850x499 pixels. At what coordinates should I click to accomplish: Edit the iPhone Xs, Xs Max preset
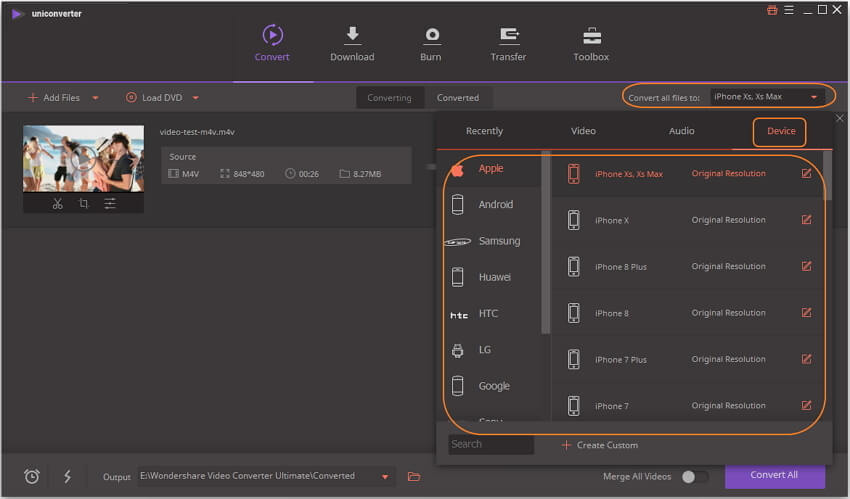[x=806, y=173]
